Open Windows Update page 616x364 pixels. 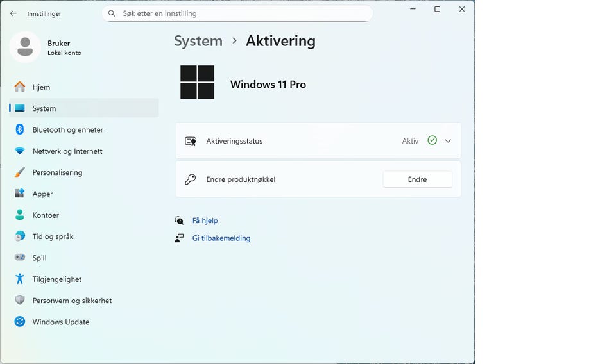[x=83, y=322]
